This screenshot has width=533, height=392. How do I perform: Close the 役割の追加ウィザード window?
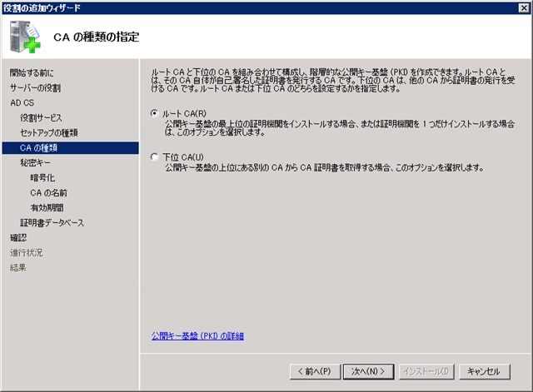point(524,7)
